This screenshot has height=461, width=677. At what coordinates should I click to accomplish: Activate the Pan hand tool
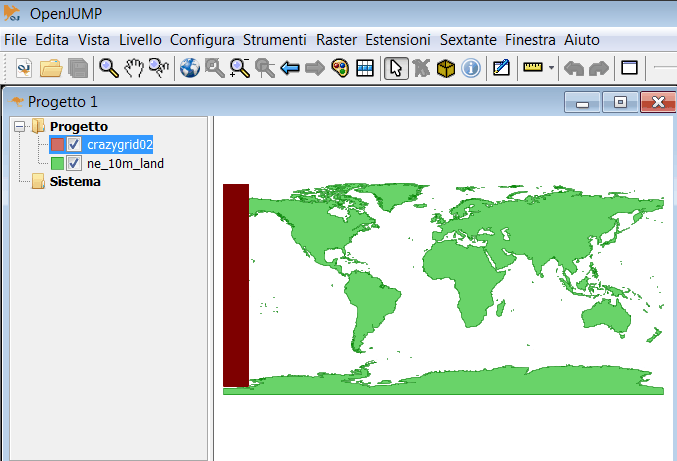point(134,68)
